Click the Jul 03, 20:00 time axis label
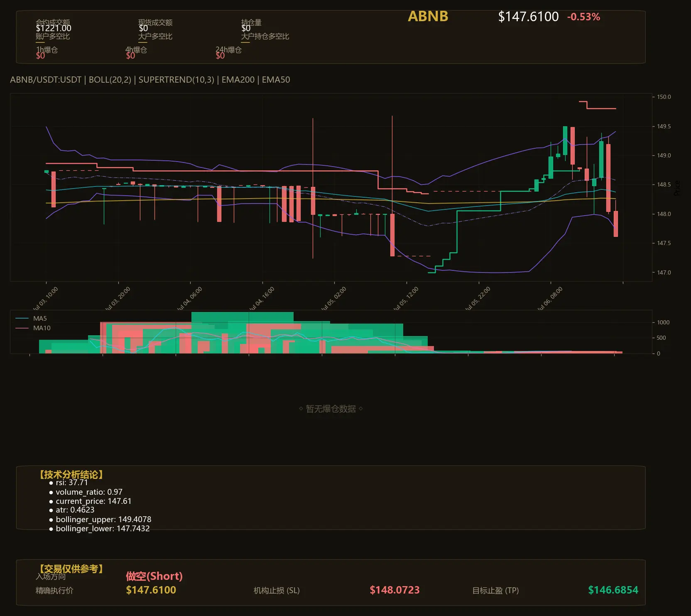The width and height of the screenshot is (691, 616). pyautogui.click(x=118, y=299)
